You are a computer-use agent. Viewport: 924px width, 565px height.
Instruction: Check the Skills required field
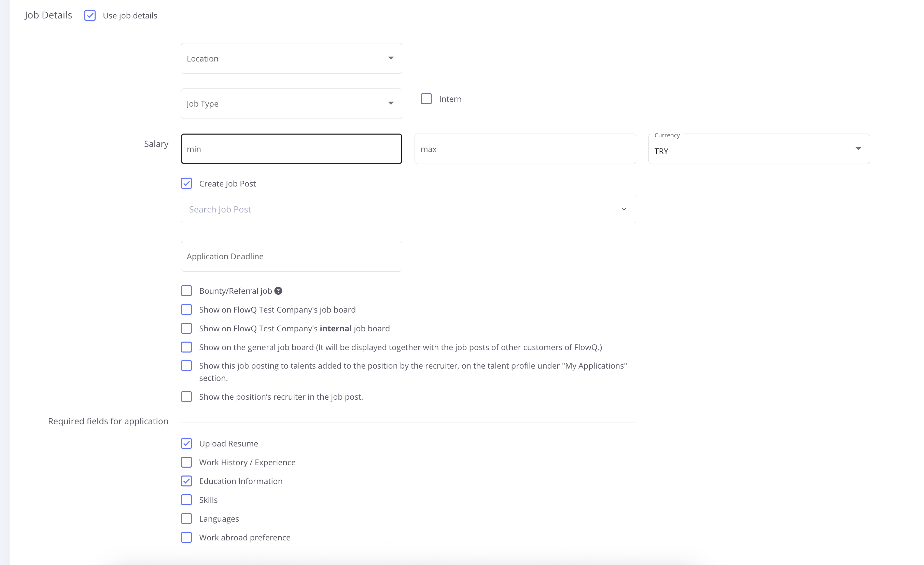tap(186, 500)
